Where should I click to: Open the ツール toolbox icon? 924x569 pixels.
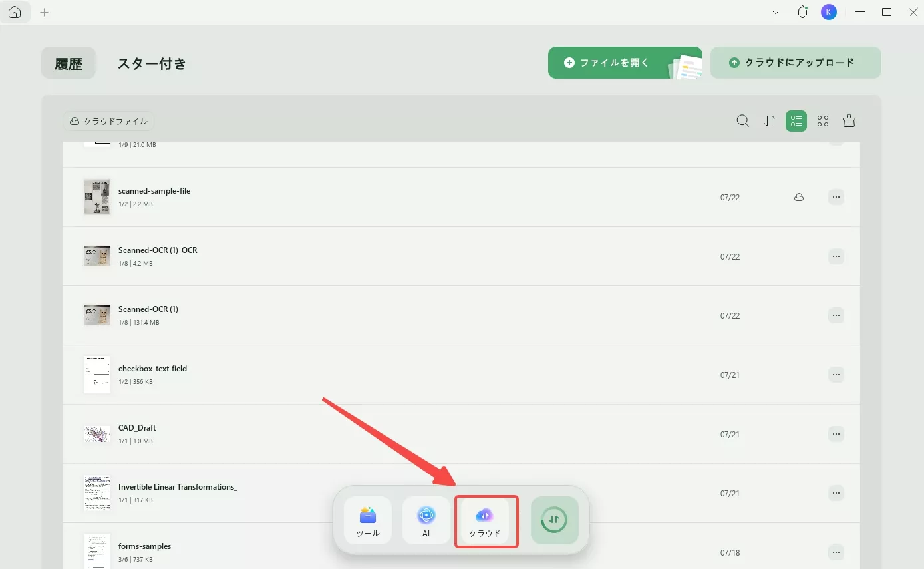(368, 520)
